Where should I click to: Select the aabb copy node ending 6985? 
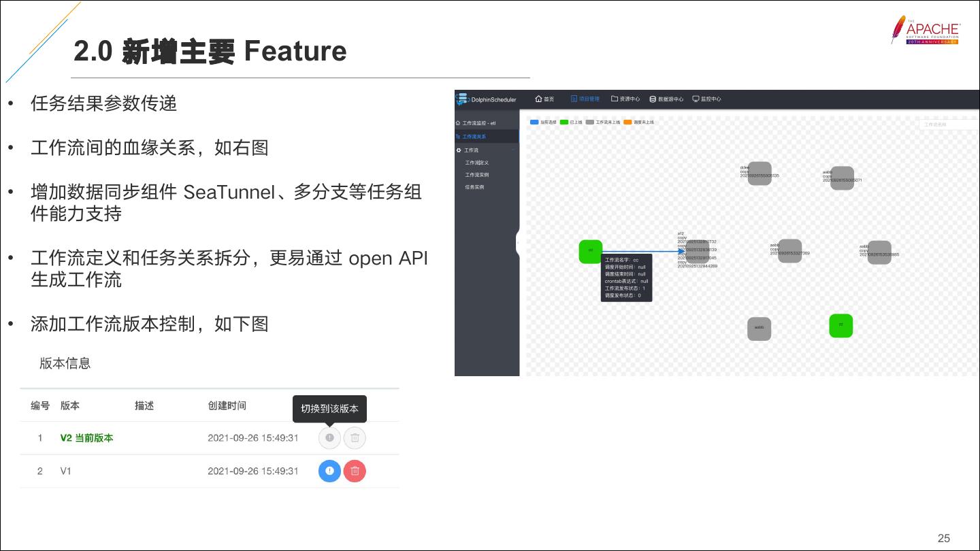tap(879, 252)
